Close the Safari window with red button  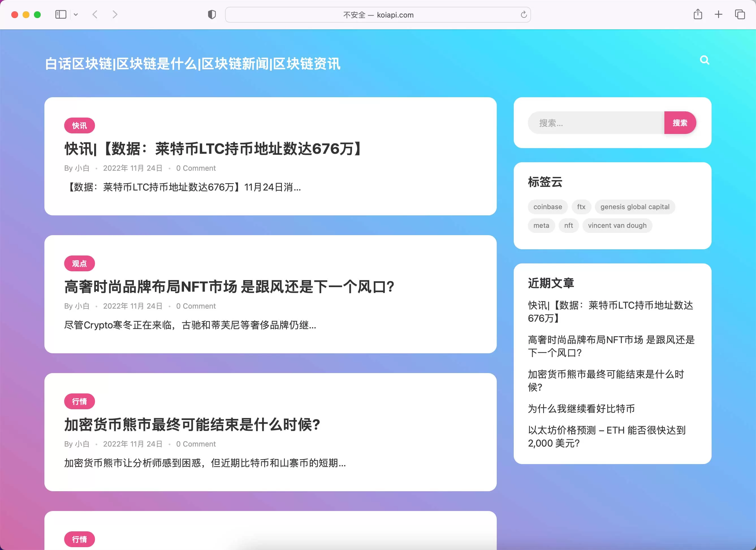pos(15,15)
